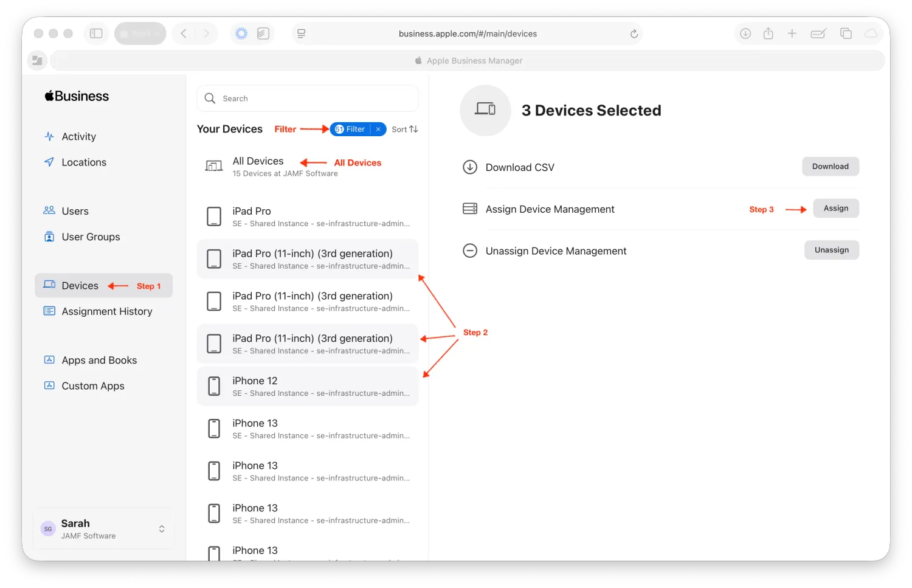
Task: Open Apps and Books section icon
Action: pyautogui.click(x=49, y=359)
